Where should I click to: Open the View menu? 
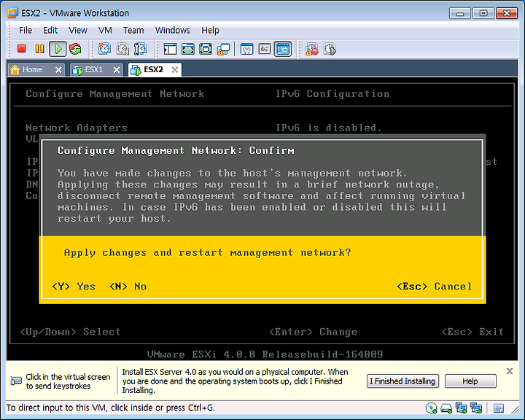(78, 30)
